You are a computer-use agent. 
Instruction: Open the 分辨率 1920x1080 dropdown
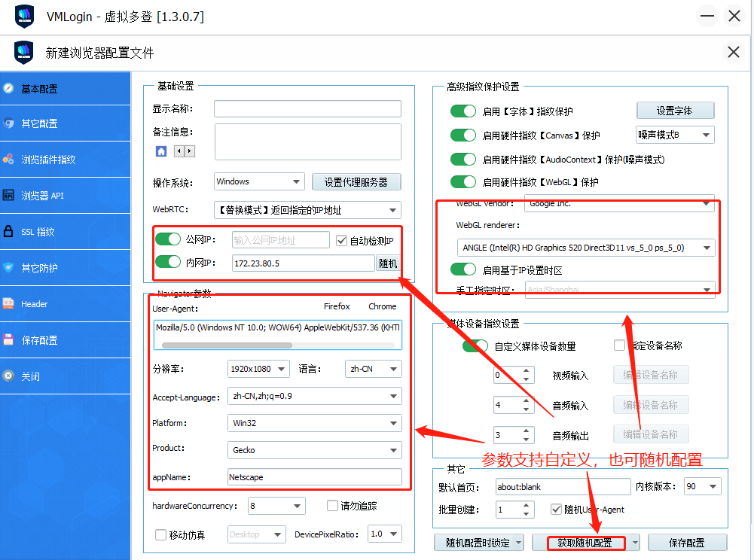point(258,369)
